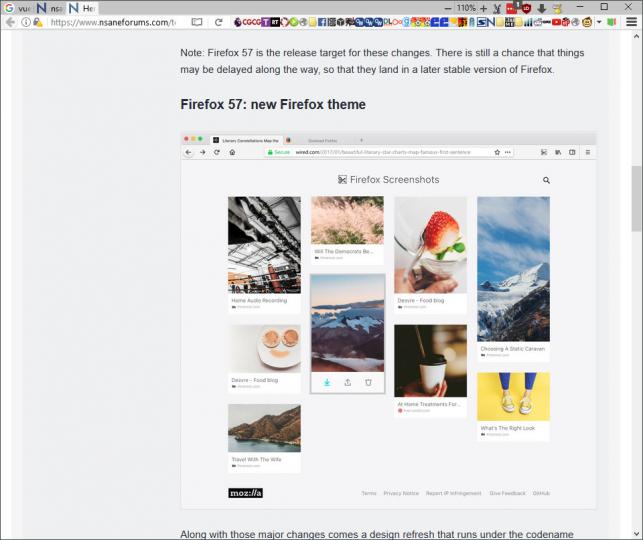Viewport: 643px width, 540px height.
Task: Switch to the second nsane tab
Action: coord(49,8)
